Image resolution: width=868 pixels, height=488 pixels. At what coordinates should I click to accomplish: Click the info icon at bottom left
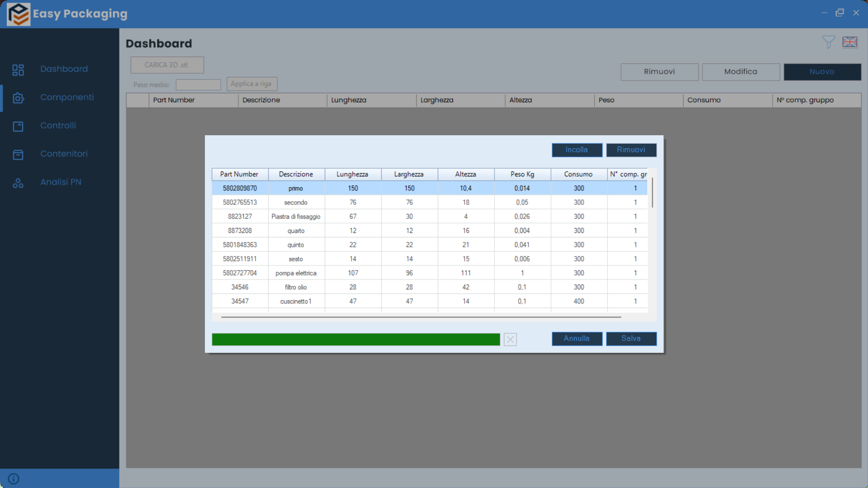(x=14, y=479)
